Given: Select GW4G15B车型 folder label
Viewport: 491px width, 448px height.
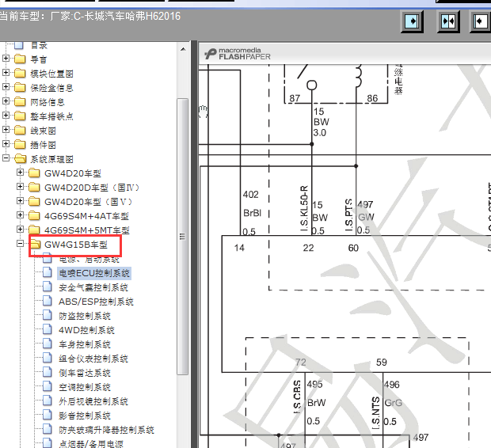Looking at the screenshot, I should [76, 245].
